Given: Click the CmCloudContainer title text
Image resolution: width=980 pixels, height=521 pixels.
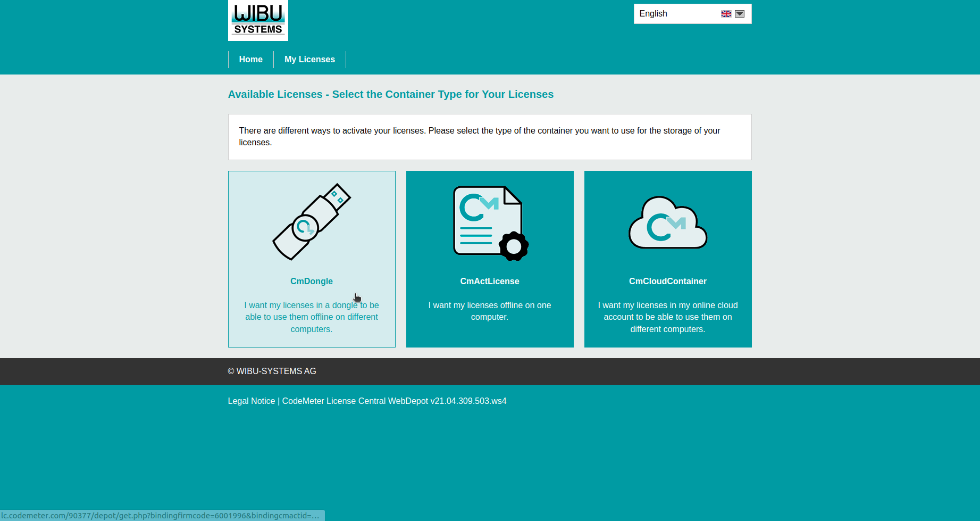Looking at the screenshot, I should click(667, 282).
